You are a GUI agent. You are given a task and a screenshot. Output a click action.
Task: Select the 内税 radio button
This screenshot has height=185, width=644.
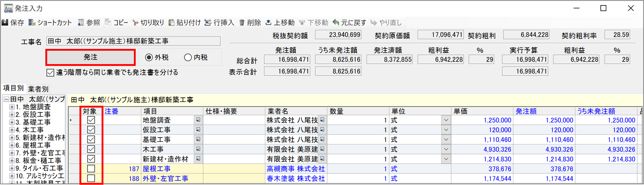[188, 57]
